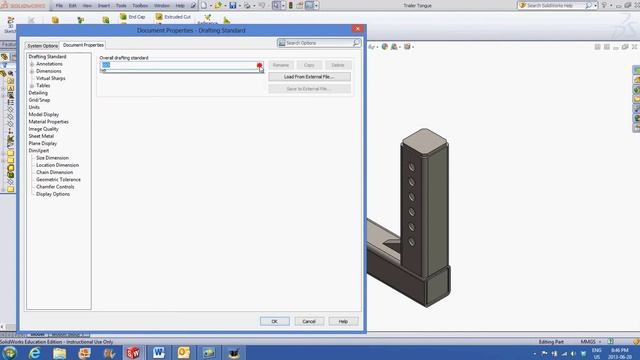The image size is (640, 360).
Task: Close the Document Properties dialog
Action: (358, 29)
